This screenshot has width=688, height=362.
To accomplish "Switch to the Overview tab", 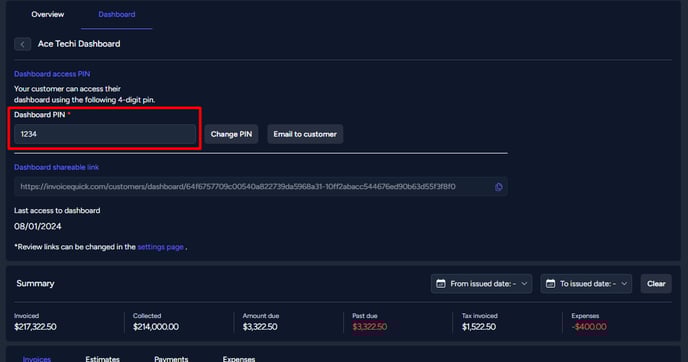I will (x=47, y=14).
